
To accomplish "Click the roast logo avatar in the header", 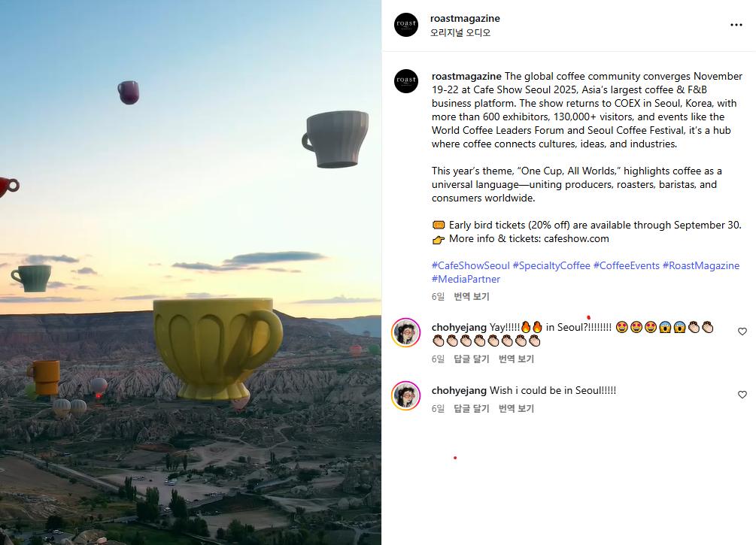I will point(406,25).
